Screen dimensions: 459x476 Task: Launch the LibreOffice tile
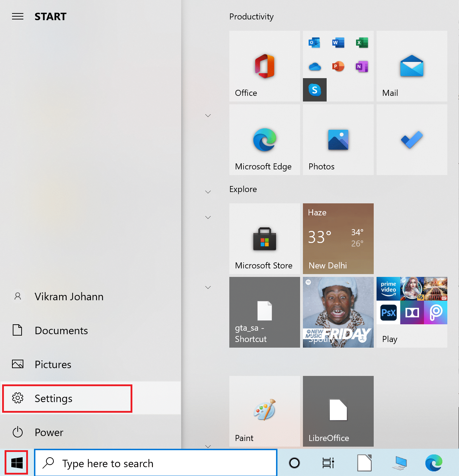(x=338, y=411)
